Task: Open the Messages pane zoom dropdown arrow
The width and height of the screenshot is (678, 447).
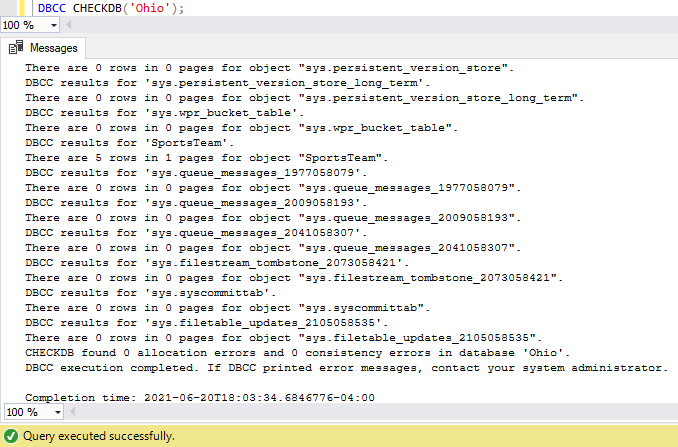Action: tap(57, 412)
